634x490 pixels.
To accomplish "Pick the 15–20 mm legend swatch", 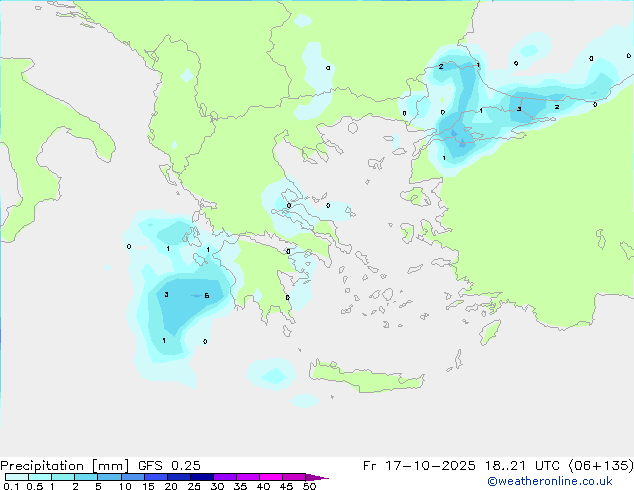I will [155, 477].
